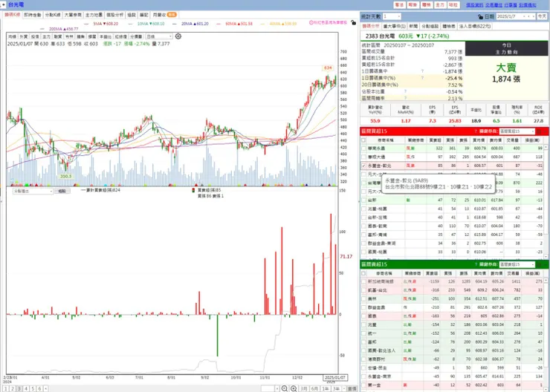
Task: Click the 5MA legend line swatch
Action: pos(87,24)
